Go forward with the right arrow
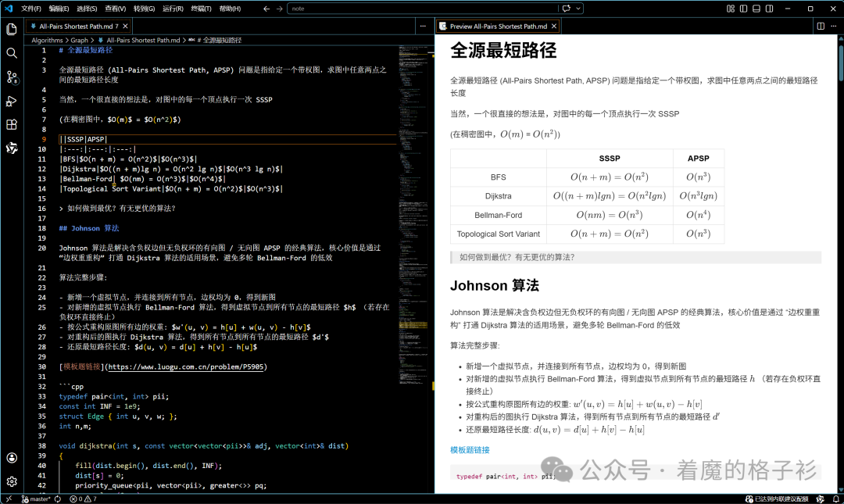This screenshot has width=844, height=504. 279,9
